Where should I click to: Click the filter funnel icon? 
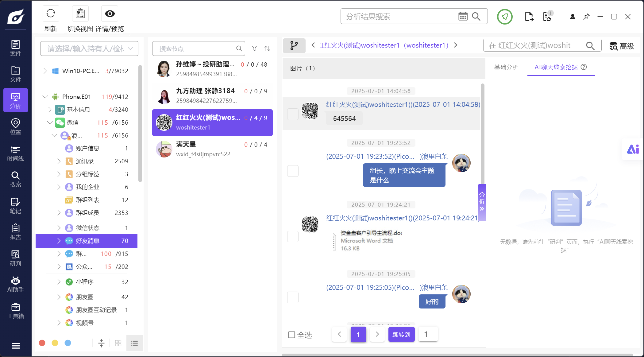click(x=254, y=49)
